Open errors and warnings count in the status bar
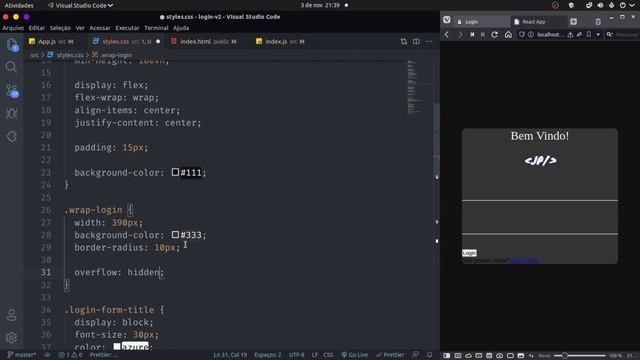The height and width of the screenshot is (360, 640). 70,355
